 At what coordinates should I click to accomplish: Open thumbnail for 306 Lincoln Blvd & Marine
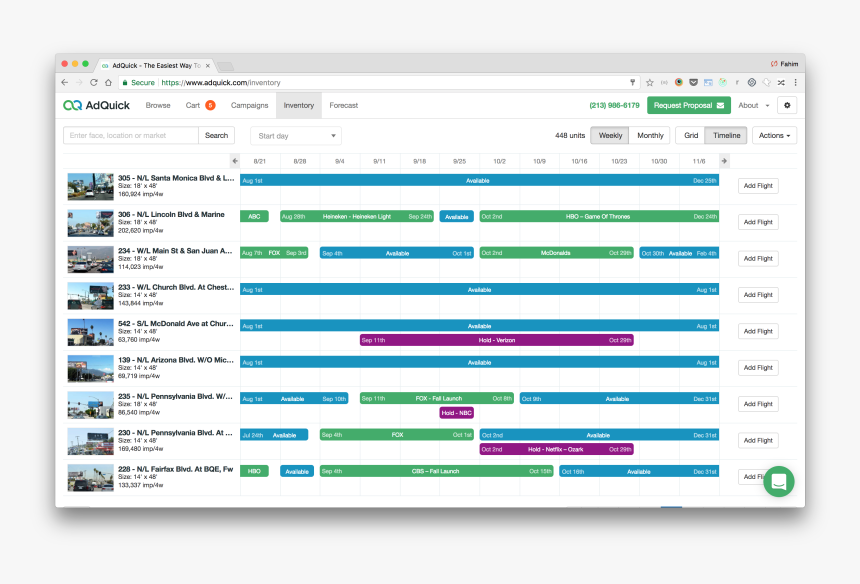90,223
